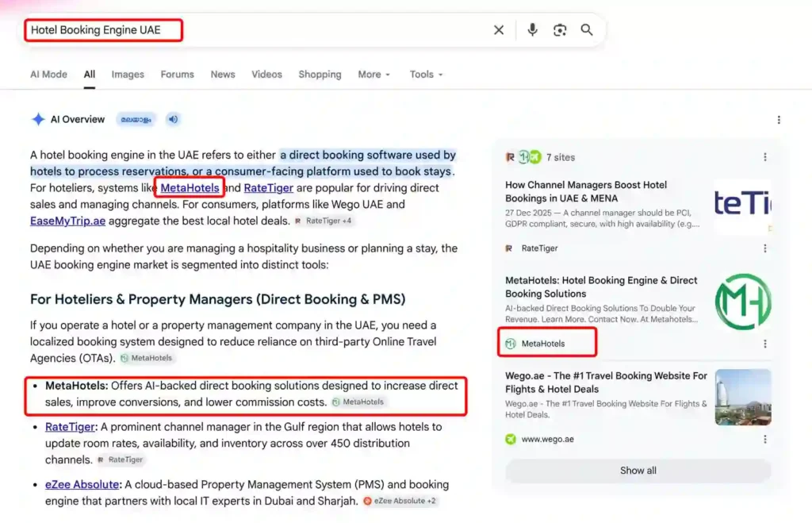Switch to AI Mode tab

tap(48, 74)
